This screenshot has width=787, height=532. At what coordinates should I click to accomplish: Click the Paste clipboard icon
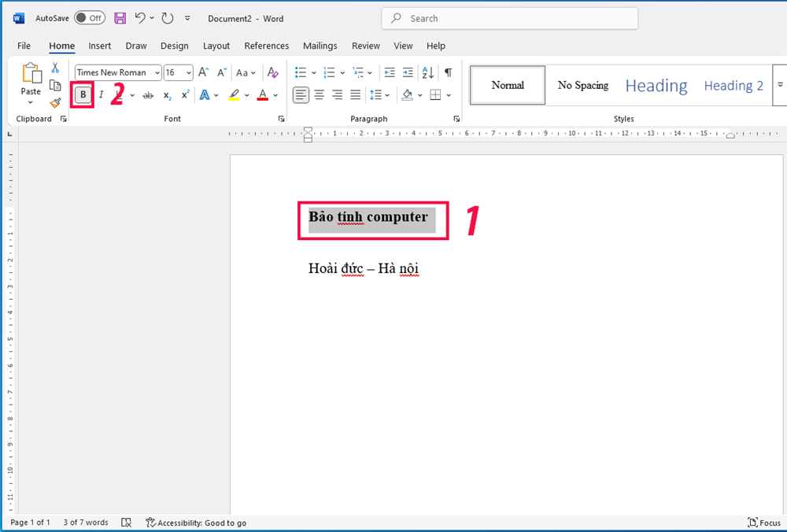(31, 73)
